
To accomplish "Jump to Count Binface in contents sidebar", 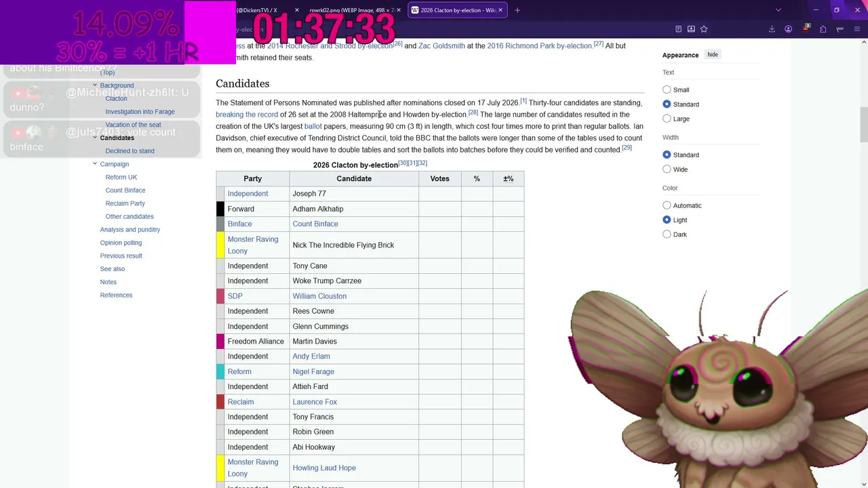I will point(125,190).
